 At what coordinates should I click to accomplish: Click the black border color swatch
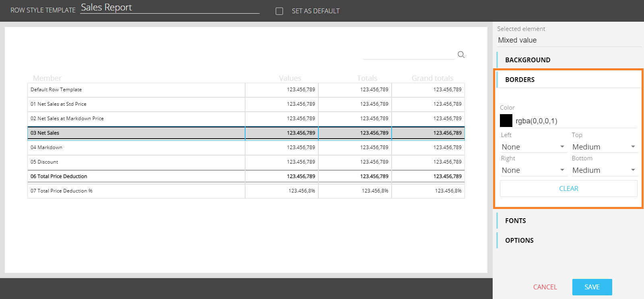point(506,121)
